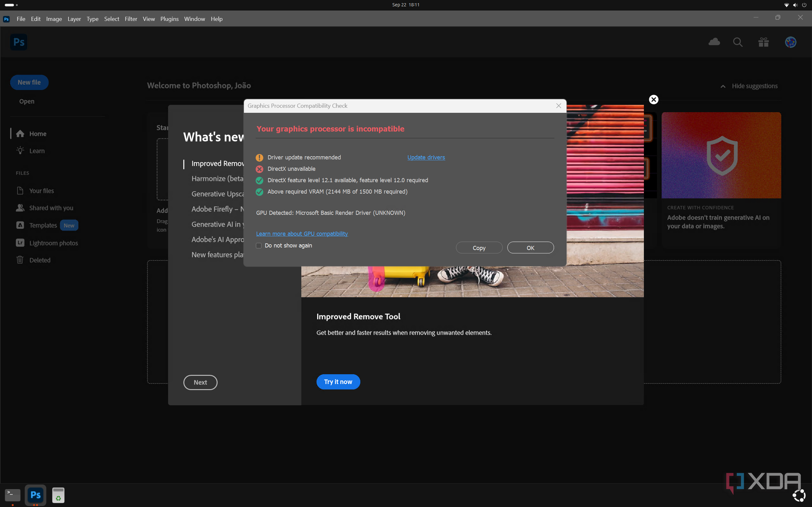Open Your files in the sidebar
The height and width of the screenshot is (507, 812).
[41, 190]
